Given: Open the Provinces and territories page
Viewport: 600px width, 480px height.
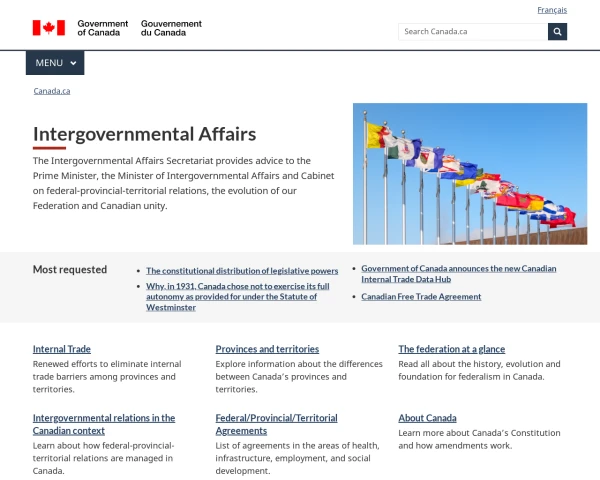Looking at the screenshot, I should (267, 349).
